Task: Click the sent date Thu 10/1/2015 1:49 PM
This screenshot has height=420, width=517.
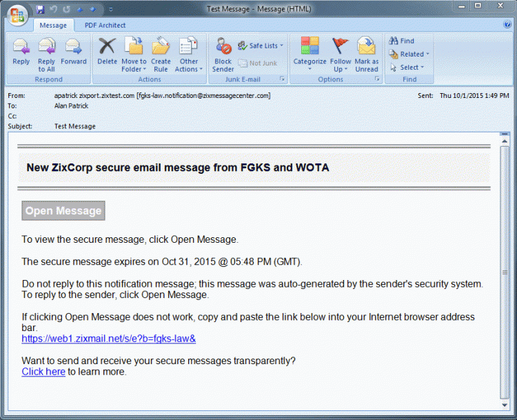Action: click(x=474, y=96)
